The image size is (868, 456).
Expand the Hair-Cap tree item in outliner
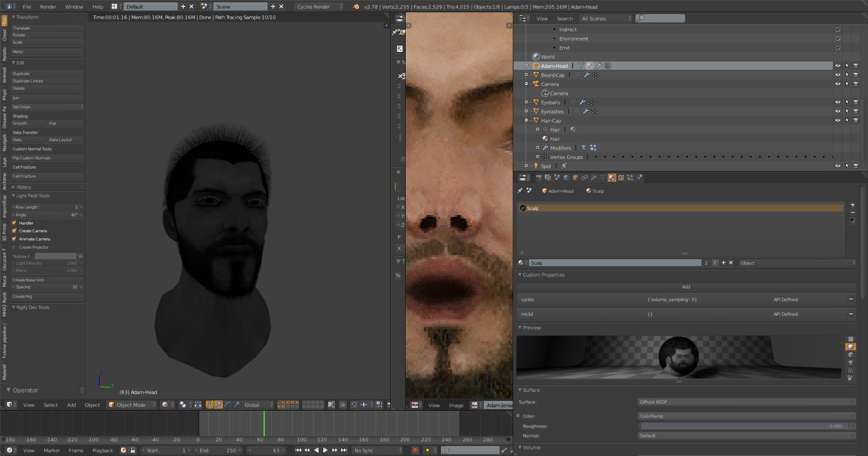point(526,120)
